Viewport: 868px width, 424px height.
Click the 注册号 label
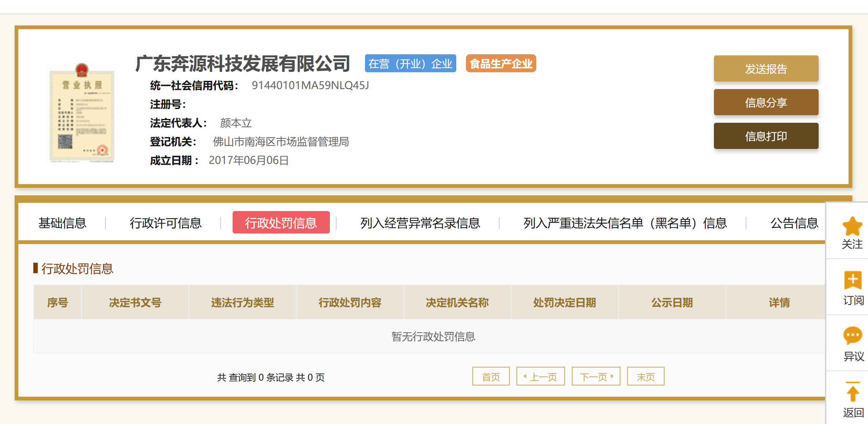(168, 104)
